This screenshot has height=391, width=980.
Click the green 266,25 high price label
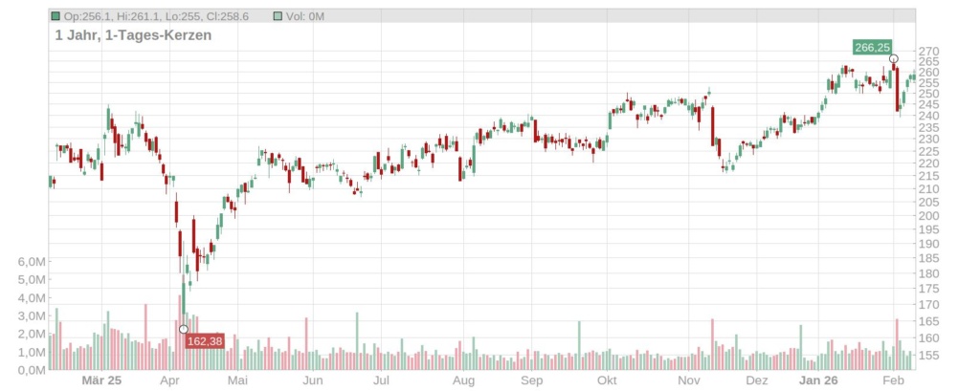pyautogui.click(x=872, y=47)
